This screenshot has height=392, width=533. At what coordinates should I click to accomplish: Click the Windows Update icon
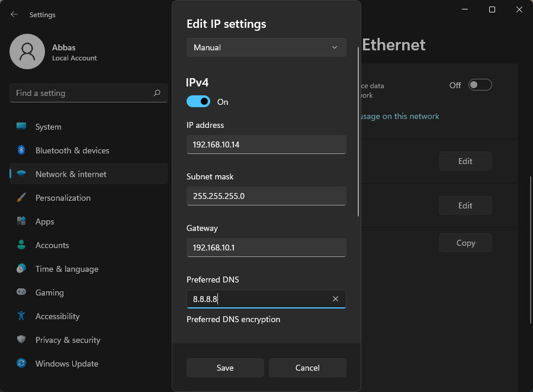pyautogui.click(x=23, y=364)
